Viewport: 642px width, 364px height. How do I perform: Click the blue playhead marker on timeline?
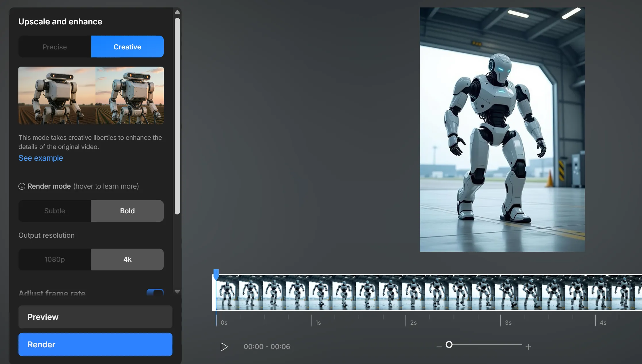216,274
